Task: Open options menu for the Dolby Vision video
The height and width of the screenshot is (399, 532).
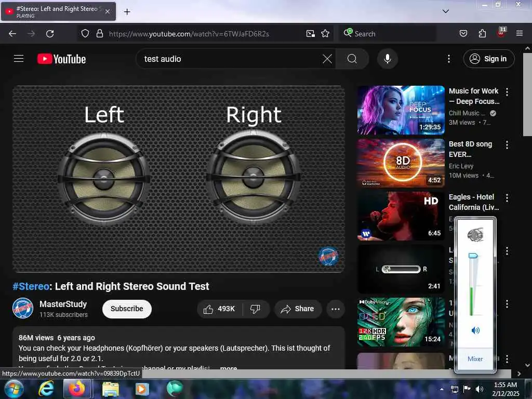Action: pos(507,304)
